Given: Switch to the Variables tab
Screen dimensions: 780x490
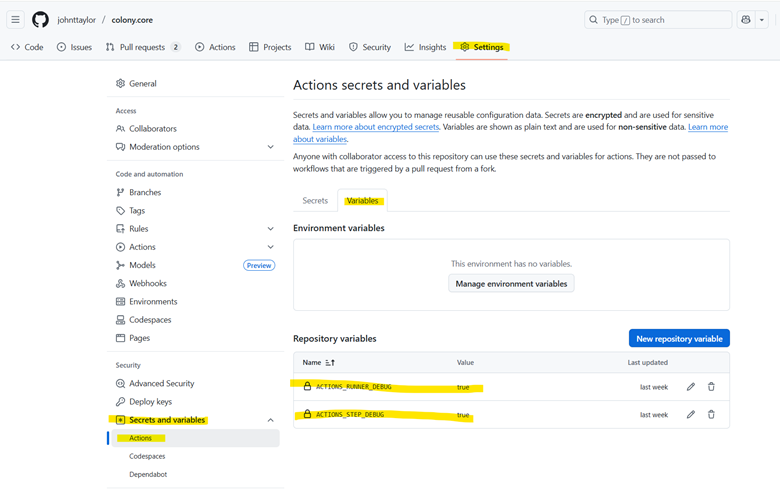Looking at the screenshot, I should [x=362, y=200].
